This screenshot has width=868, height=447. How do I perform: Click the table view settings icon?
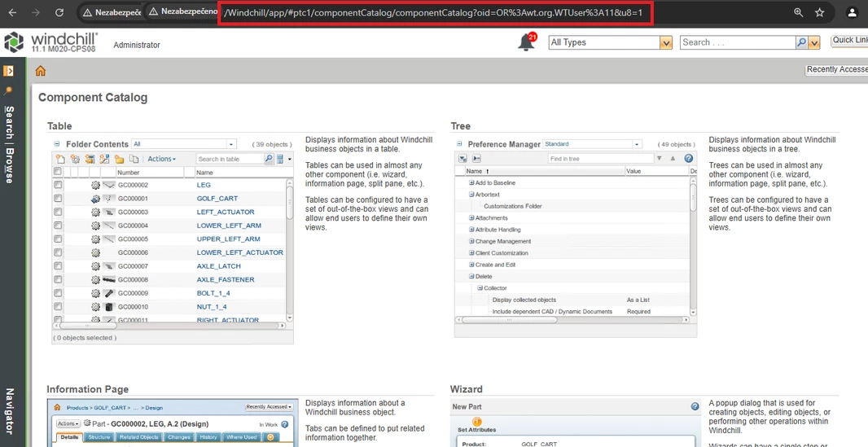coord(280,159)
